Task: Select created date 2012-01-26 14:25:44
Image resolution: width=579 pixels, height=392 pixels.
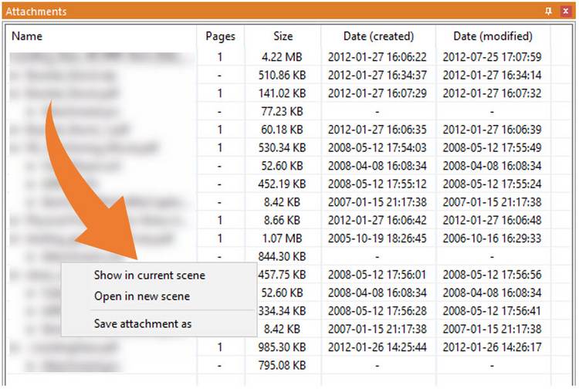Action: tap(378, 347)
